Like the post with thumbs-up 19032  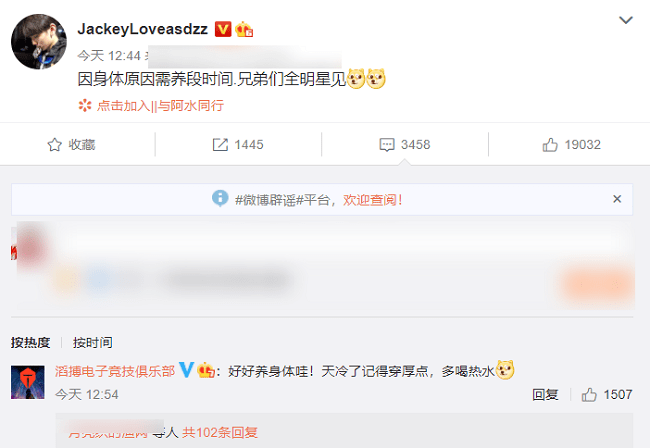pyautogui.click(x=572, y=145)
